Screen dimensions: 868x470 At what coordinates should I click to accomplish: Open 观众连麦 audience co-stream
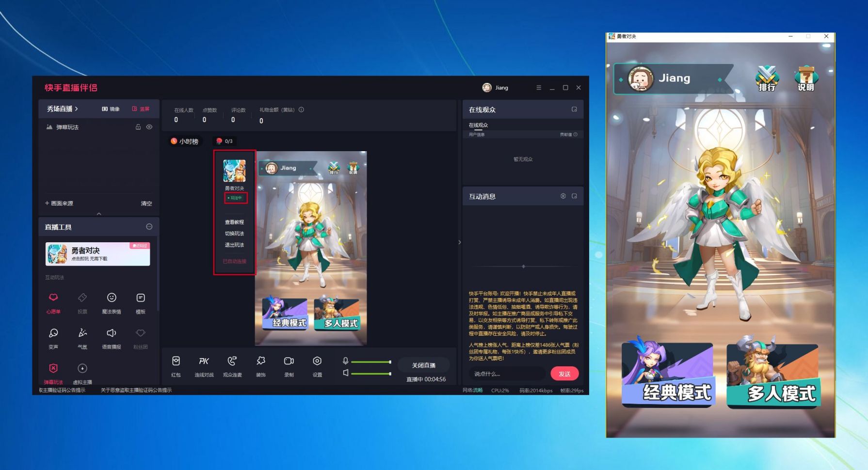click(232, 366)
